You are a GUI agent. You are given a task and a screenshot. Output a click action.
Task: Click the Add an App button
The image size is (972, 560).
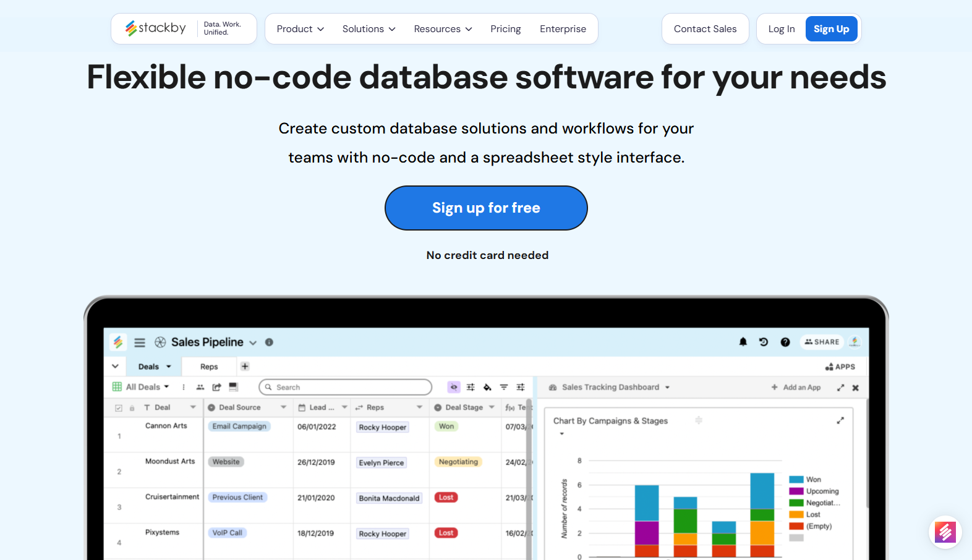[x=796, y=388]
